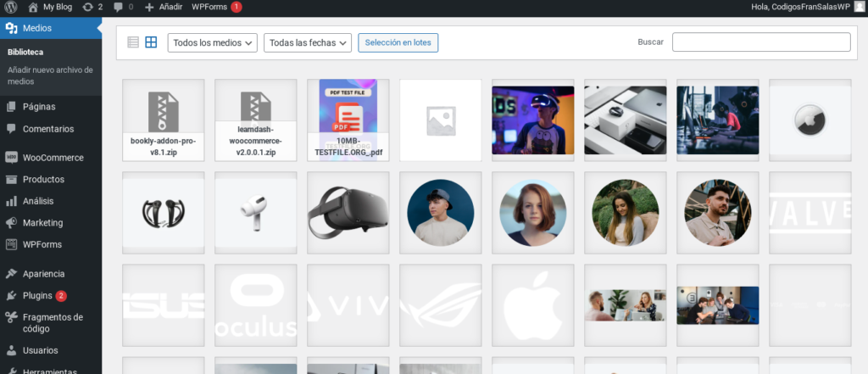Open My Blog home icon

(33, 7)
